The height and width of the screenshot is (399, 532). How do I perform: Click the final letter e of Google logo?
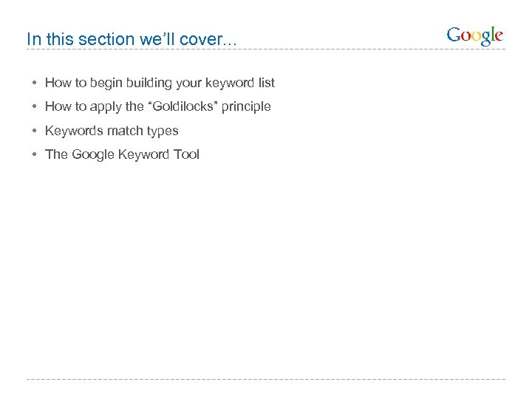point(499,36)
